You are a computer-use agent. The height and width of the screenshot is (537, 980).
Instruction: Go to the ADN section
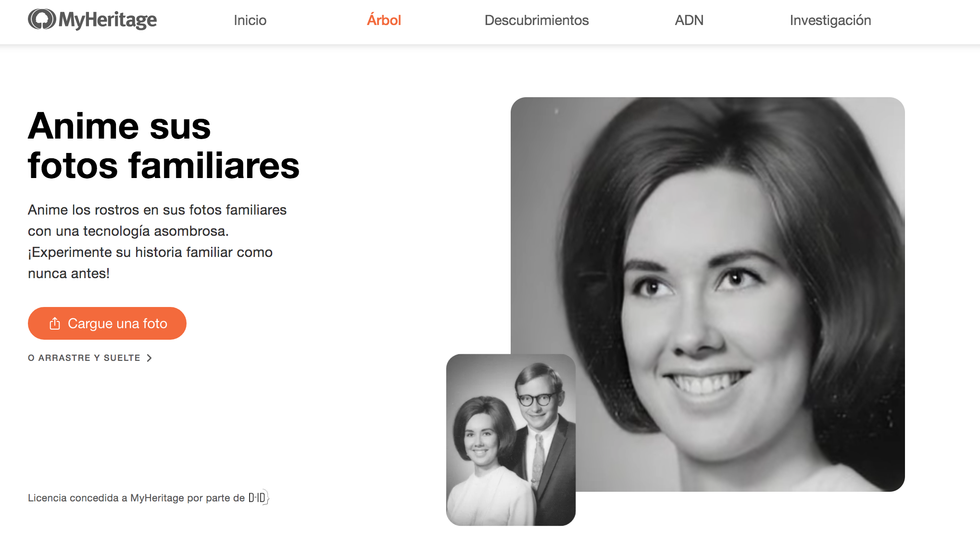[689, 20]
